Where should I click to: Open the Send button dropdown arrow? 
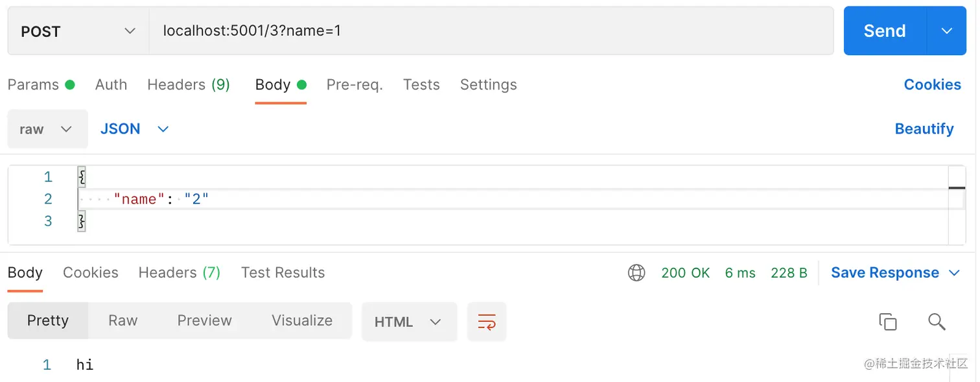(x=947, y=31)
